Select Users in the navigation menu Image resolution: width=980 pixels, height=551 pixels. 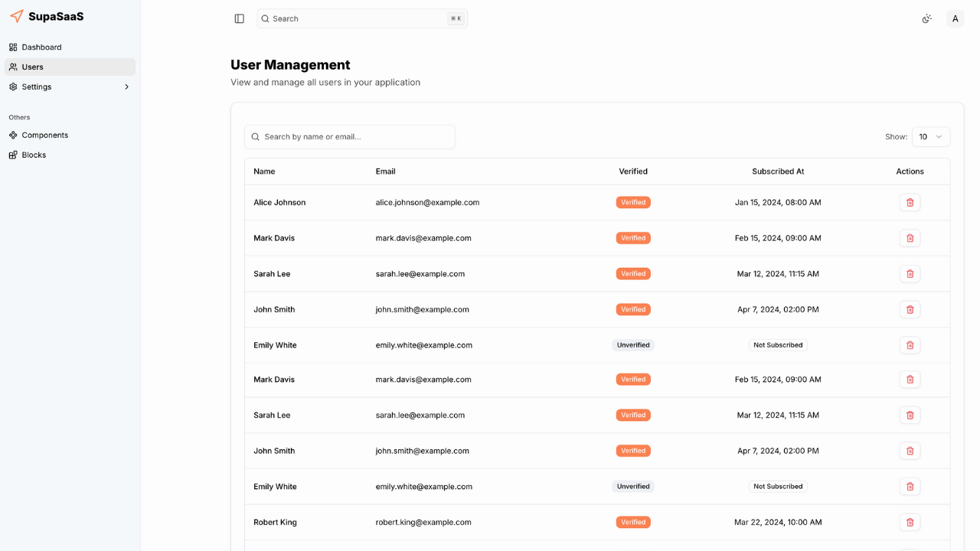[33, 67]
